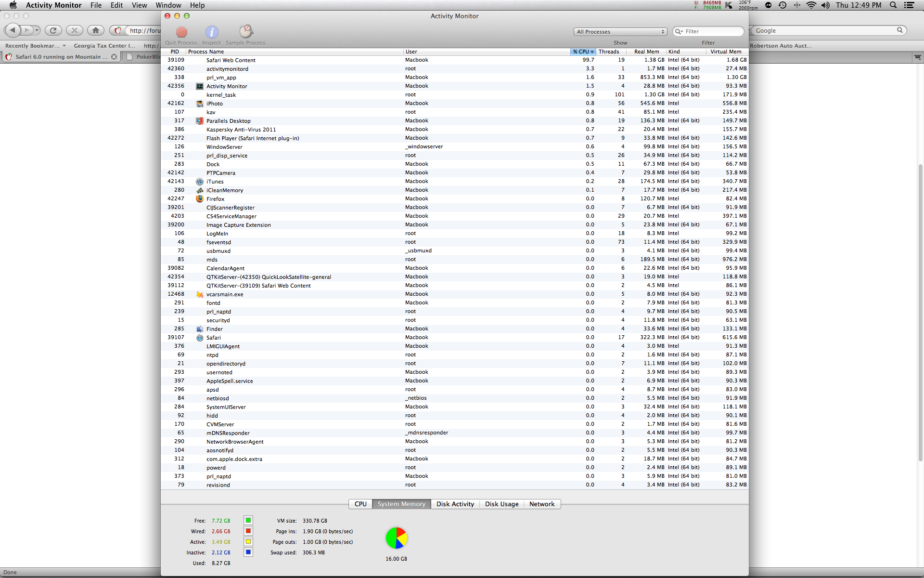Open the Help menu
924x578 pixels.
tap(197, 5)
